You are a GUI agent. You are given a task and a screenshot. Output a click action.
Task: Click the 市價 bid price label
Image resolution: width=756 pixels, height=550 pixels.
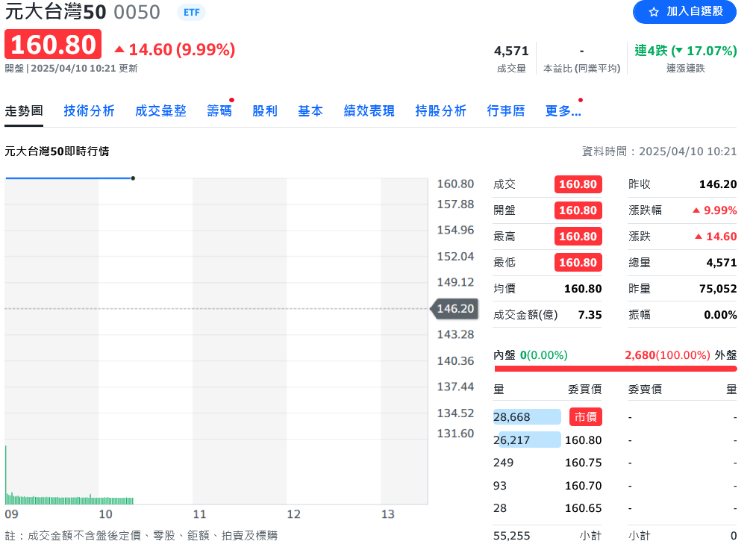point(585,417)
